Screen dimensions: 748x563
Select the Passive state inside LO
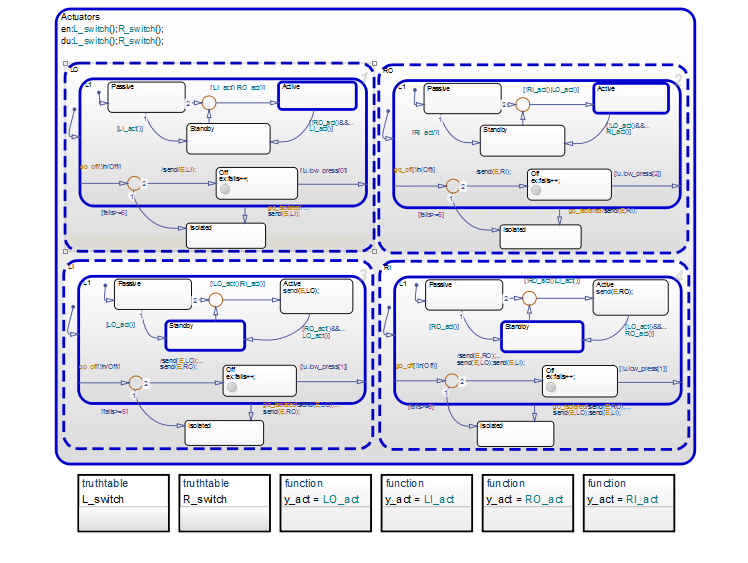(x=146, y=97)
